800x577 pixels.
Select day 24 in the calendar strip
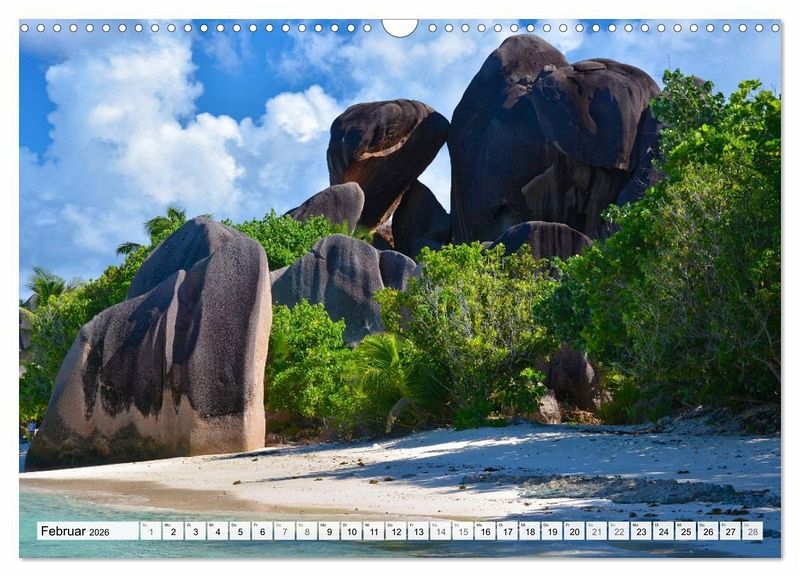(x=663, y=531)
